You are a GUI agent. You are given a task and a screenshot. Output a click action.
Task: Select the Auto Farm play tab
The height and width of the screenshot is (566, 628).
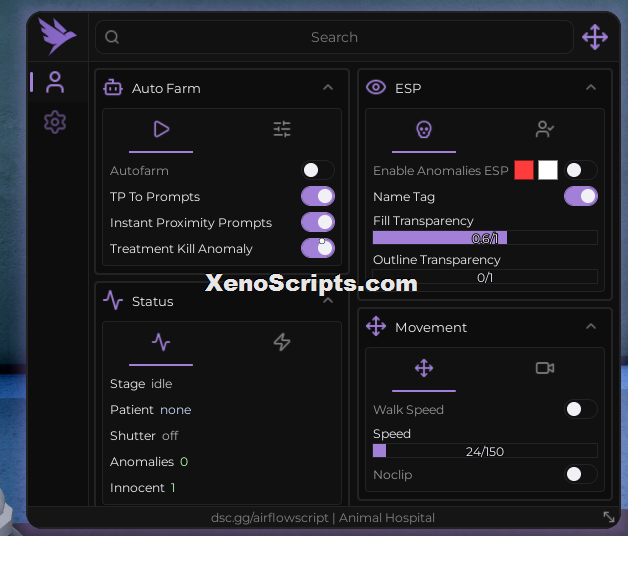161,129
